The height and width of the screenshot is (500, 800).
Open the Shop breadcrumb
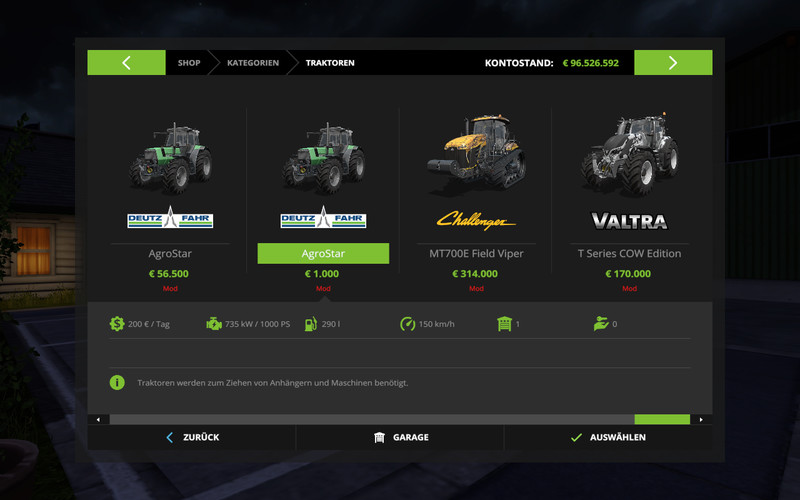[x=189, y=63]
